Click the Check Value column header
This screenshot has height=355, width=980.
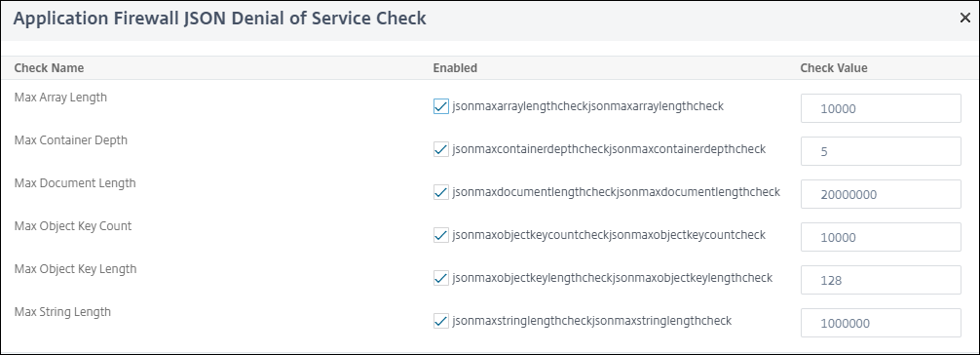[834, 68]
